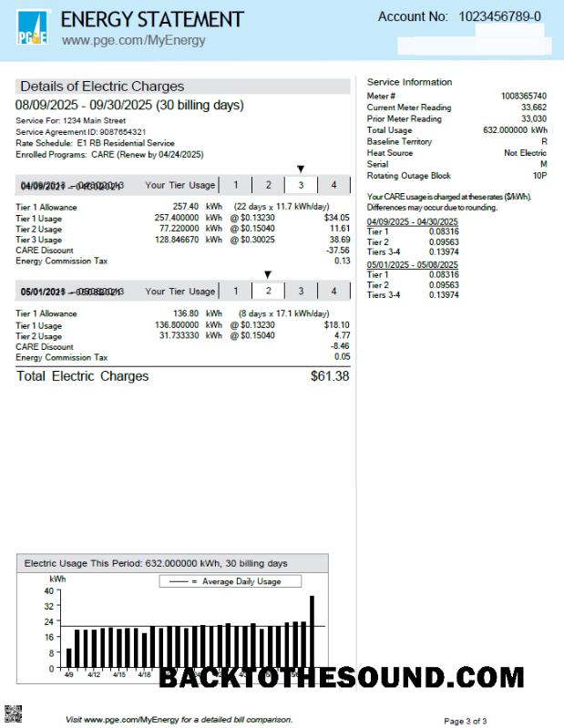Click the PG&E logo in the header
This screenshot has width=564, height=728.
point(33,28)
